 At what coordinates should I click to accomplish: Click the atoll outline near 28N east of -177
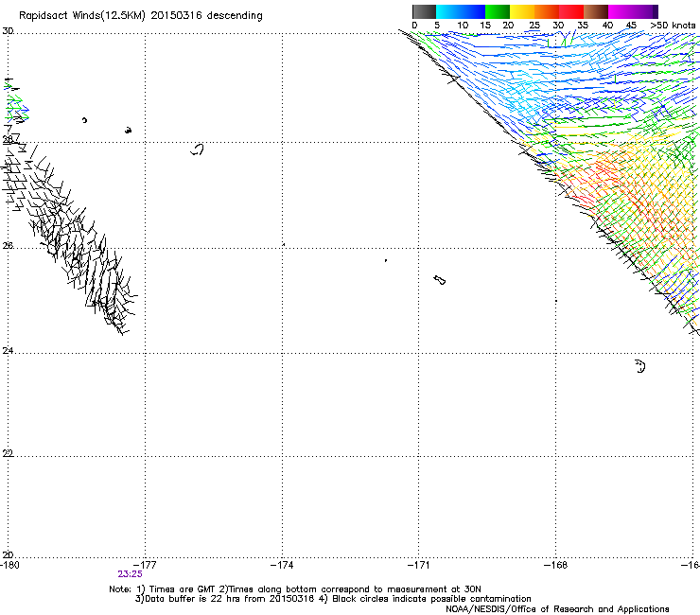(x=198, y=149)
